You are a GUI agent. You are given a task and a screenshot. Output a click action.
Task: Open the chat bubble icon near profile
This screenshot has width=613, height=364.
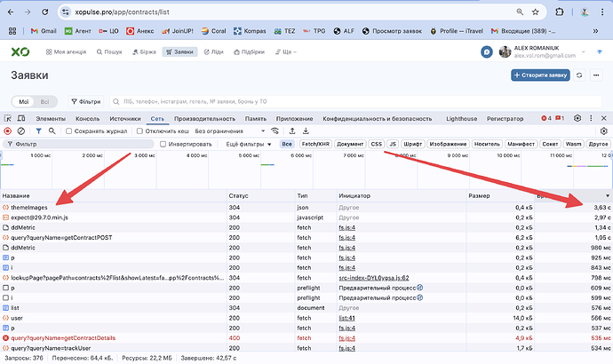click(x=486, y=52)
